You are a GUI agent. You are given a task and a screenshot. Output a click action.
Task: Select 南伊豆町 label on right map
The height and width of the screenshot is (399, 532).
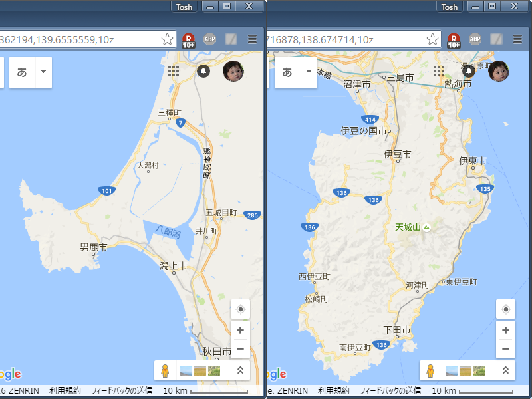coord(355,347)
